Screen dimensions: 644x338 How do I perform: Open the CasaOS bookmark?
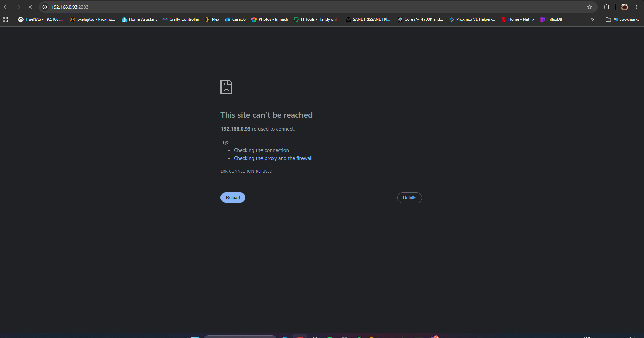click(x=235, y=19)
